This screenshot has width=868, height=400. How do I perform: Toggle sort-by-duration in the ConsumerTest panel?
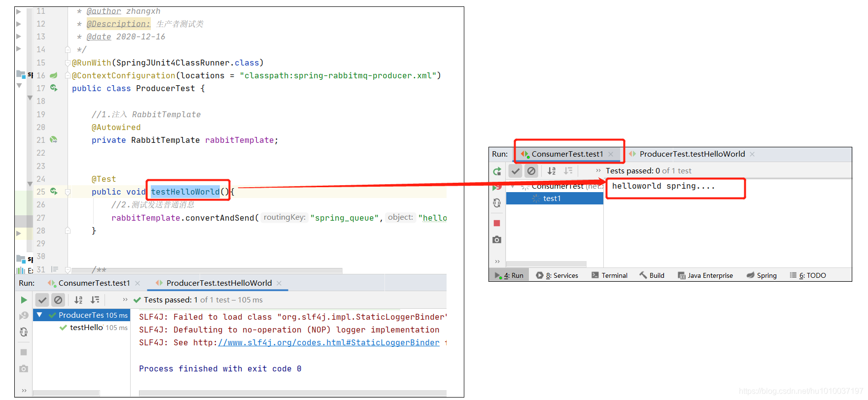click(568, 171)
